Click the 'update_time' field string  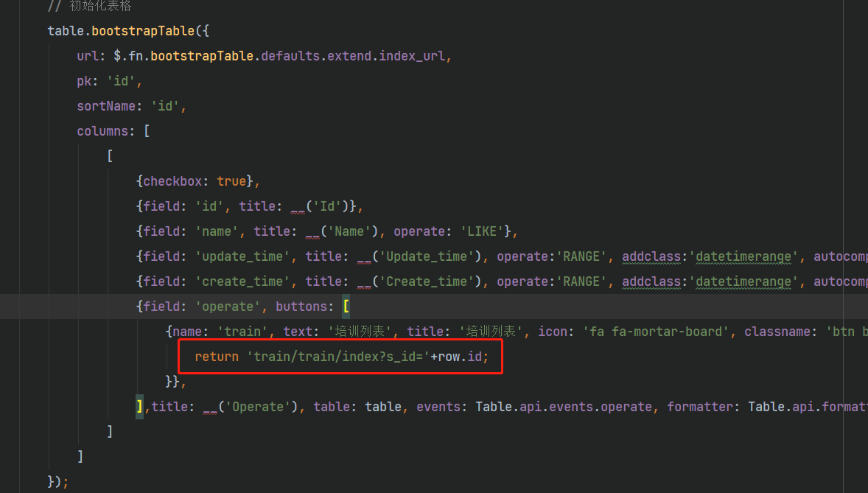tap(242, 256)
